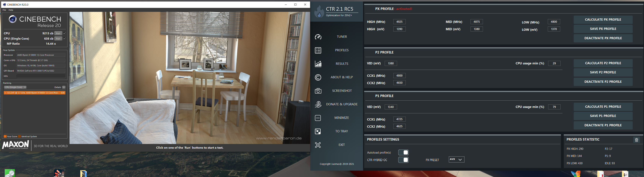Viewport: 644px width, 177px height.
Task: Click the SCREENSHOT menu label
Action: click(342, 91)
